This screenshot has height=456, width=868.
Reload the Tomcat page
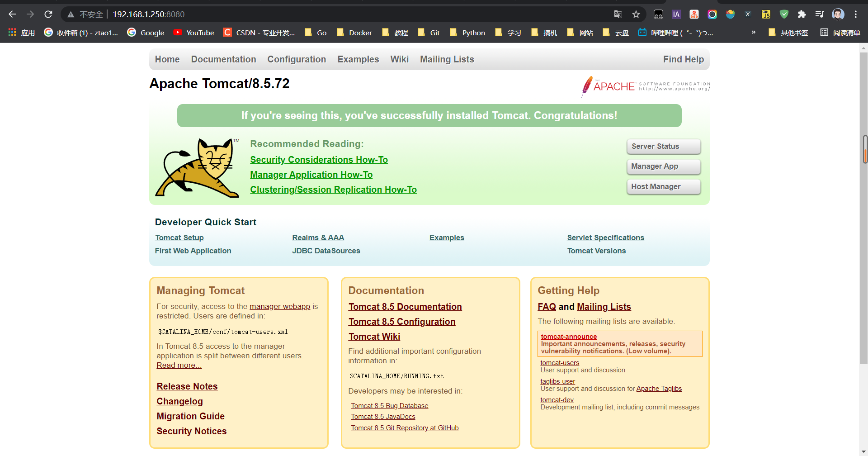(48, 14)
